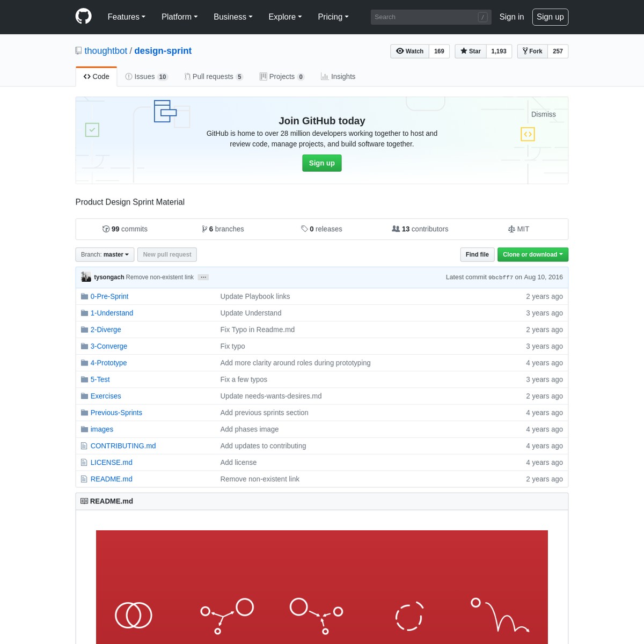Open the LICENSE.md file link
Screen dimensions: 644x644
click(111, 463)
